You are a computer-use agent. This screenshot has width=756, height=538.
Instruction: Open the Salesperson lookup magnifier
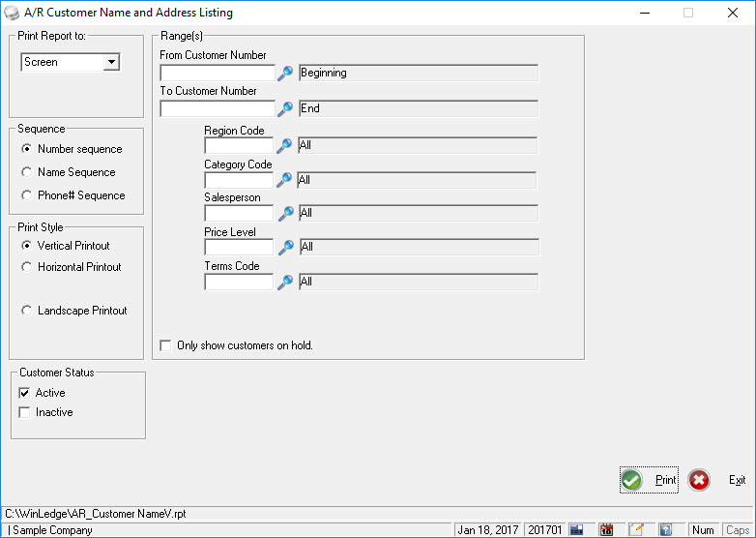coord(284,213)
